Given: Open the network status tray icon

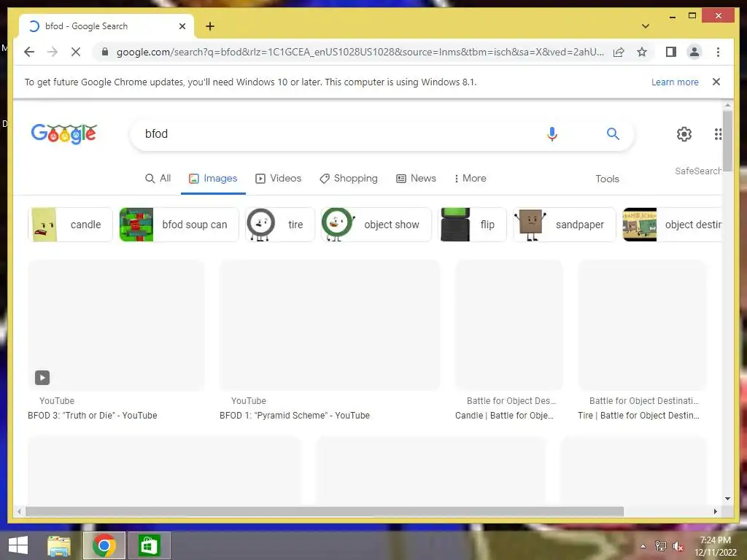Looking at the screenshot, I should pyautogui.click(x=660, y=546).
